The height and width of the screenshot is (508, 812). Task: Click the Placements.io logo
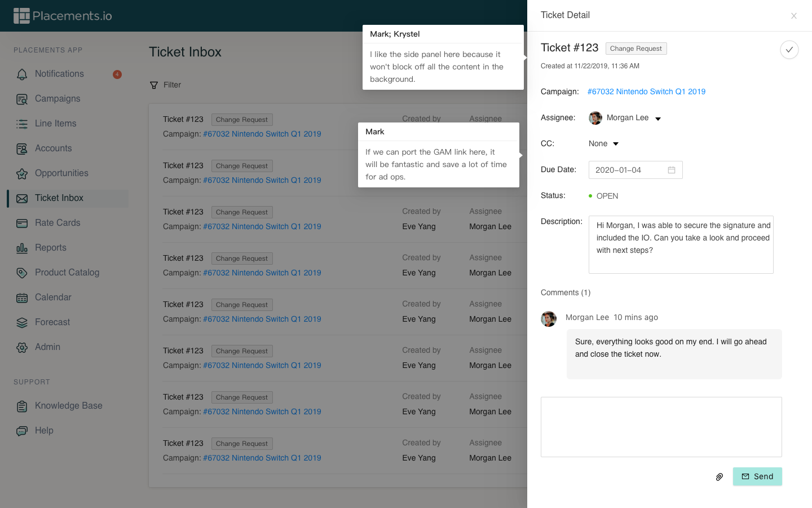[63, 16]
